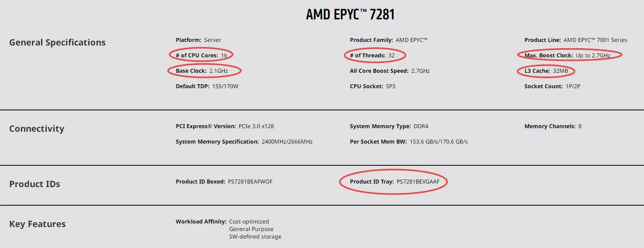644x248 pixels.
Task: Click the Base Clock 2.1GHz entry
Action: click(x=202, y=71)
